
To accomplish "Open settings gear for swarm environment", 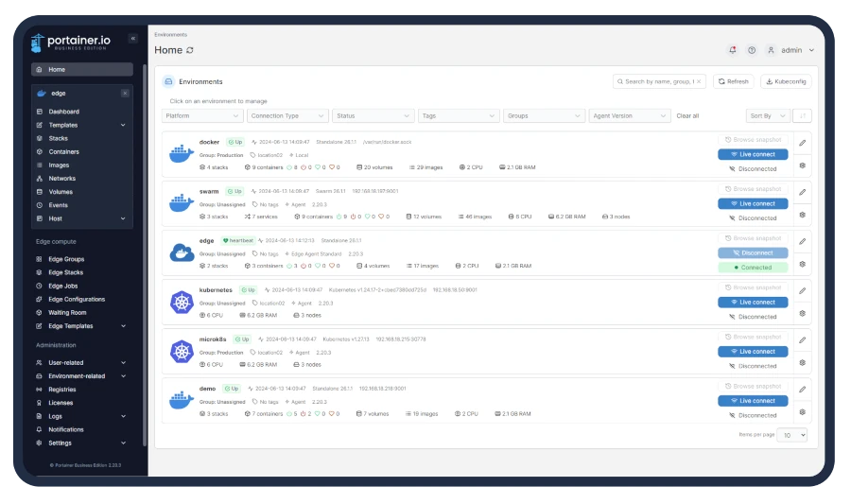I will [802, 215].
